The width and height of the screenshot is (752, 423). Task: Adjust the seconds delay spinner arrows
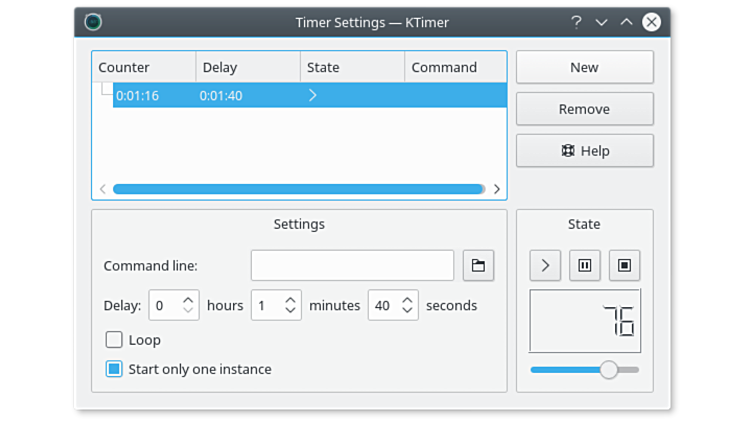tap(407, 305)
